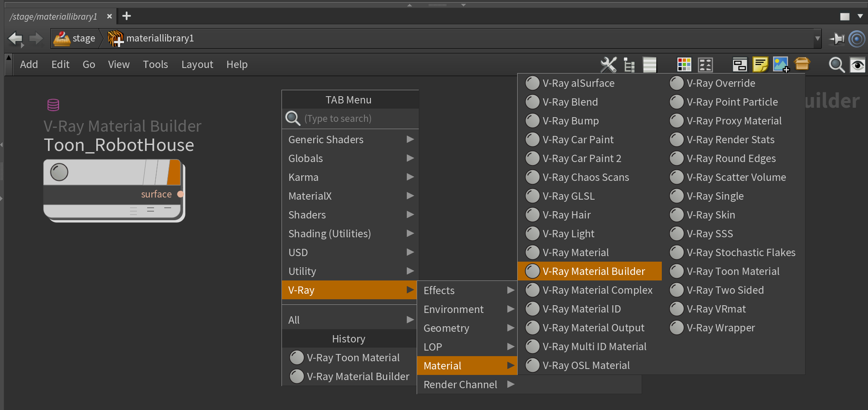
Task: Choose V-Ray Car Paint 2
Action: 590,158
